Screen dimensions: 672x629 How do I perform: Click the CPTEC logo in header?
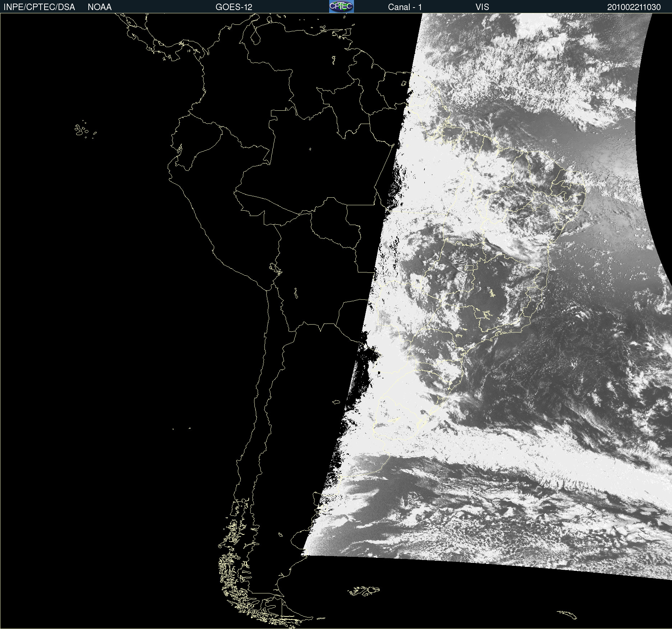click(341, 6)
